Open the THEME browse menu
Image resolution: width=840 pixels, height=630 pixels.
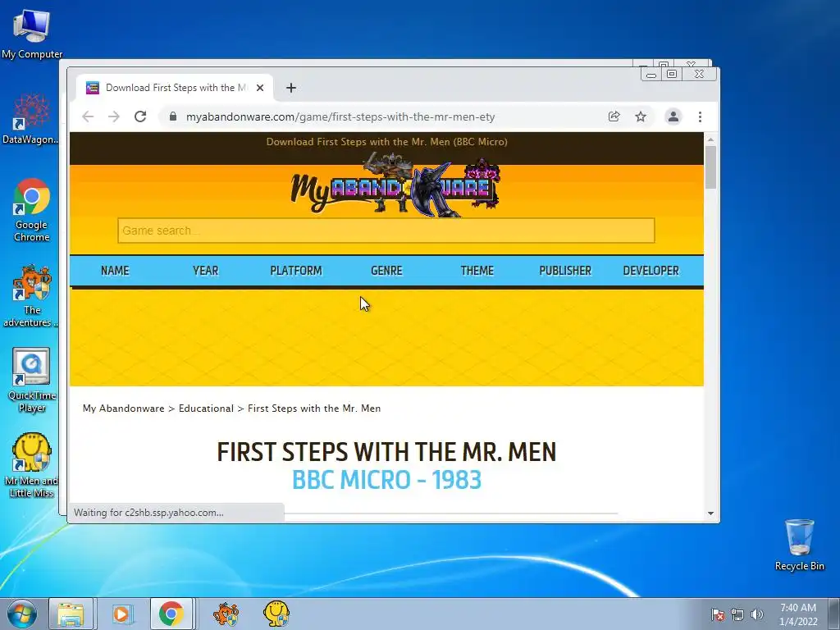click(477, 271)
